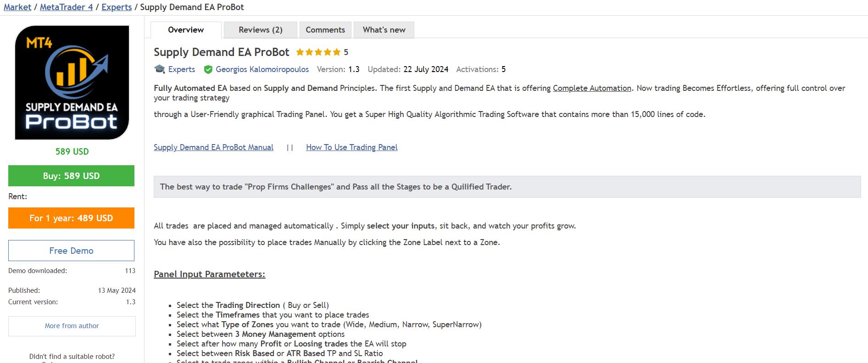Open How To Use Trading Panel link
The width and height of the screenshot is (868, 363).
[x=351, y=147]
